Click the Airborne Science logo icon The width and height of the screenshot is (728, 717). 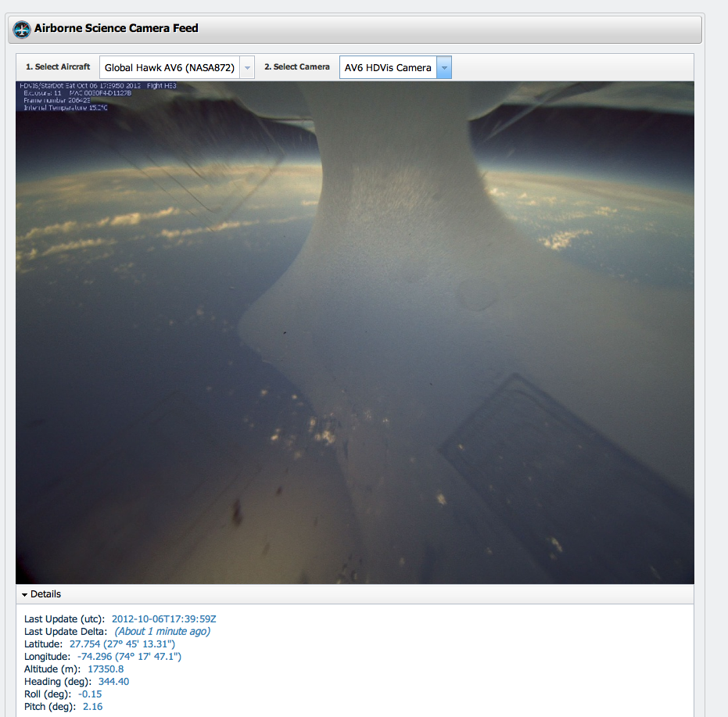pos(22,29)
